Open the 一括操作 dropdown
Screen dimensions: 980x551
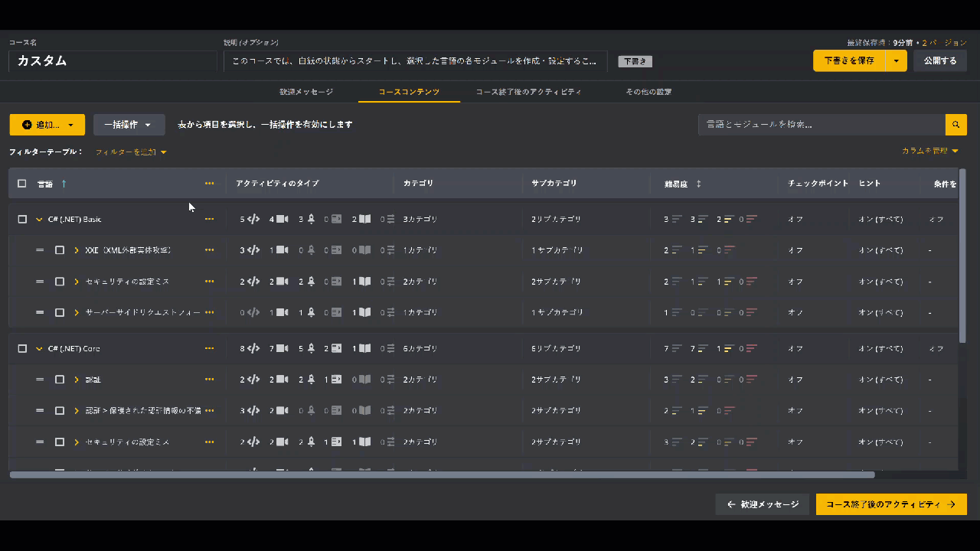tap(129, 125)
